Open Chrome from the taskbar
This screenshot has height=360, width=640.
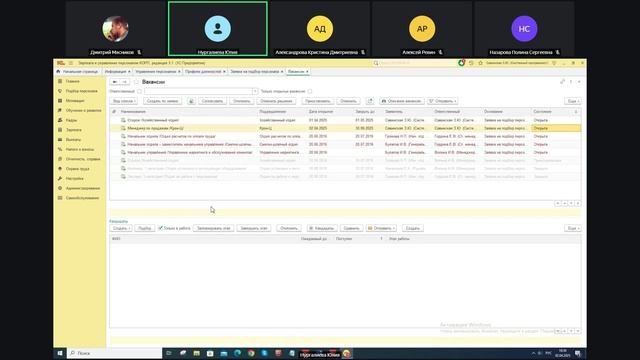[251, 353]
